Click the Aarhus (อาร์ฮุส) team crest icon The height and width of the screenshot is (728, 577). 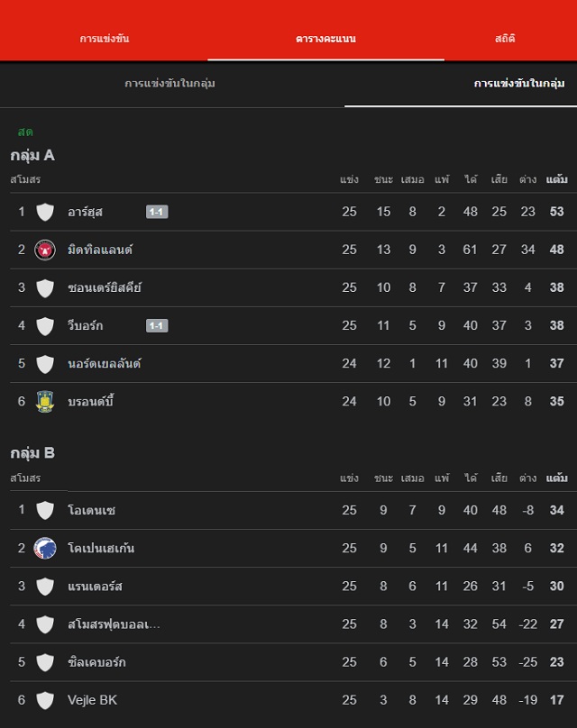[45, 212]
